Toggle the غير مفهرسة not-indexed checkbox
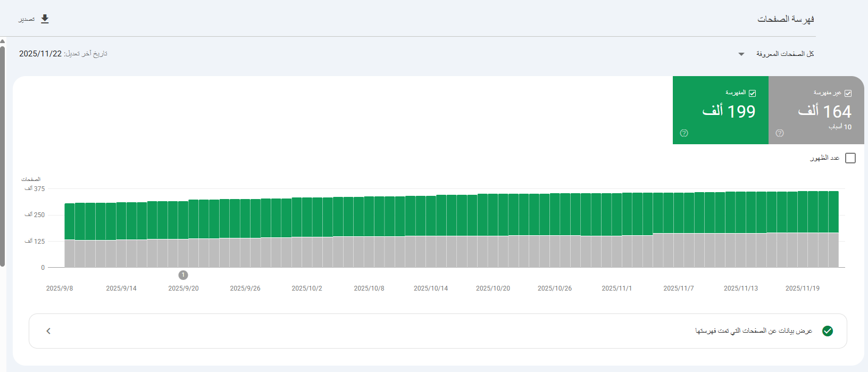The image size is (868, 372). [x=848, y=93]
